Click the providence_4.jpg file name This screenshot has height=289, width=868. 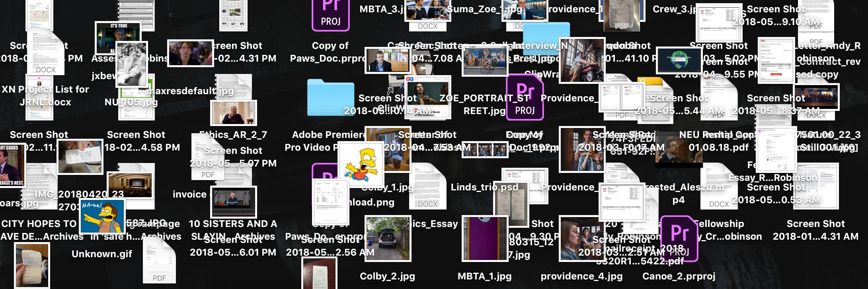[582, 276]
